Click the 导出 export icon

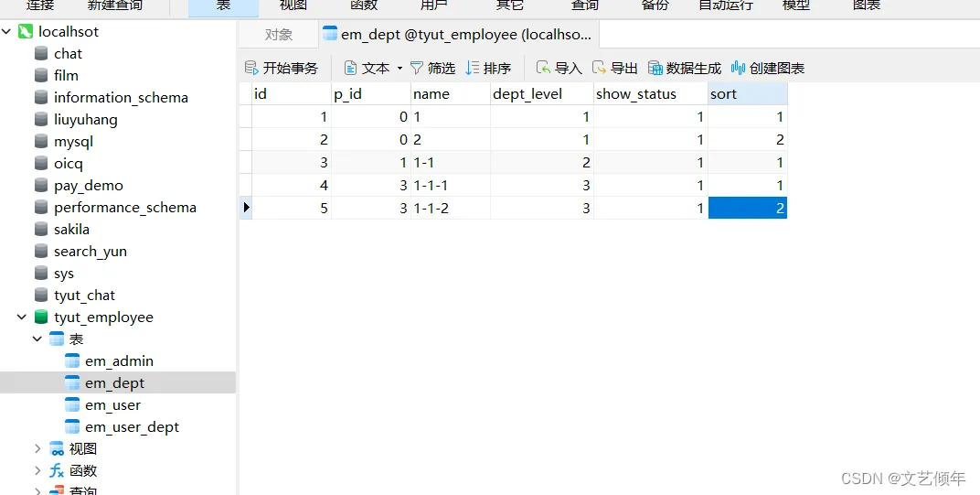pos(599,69)
